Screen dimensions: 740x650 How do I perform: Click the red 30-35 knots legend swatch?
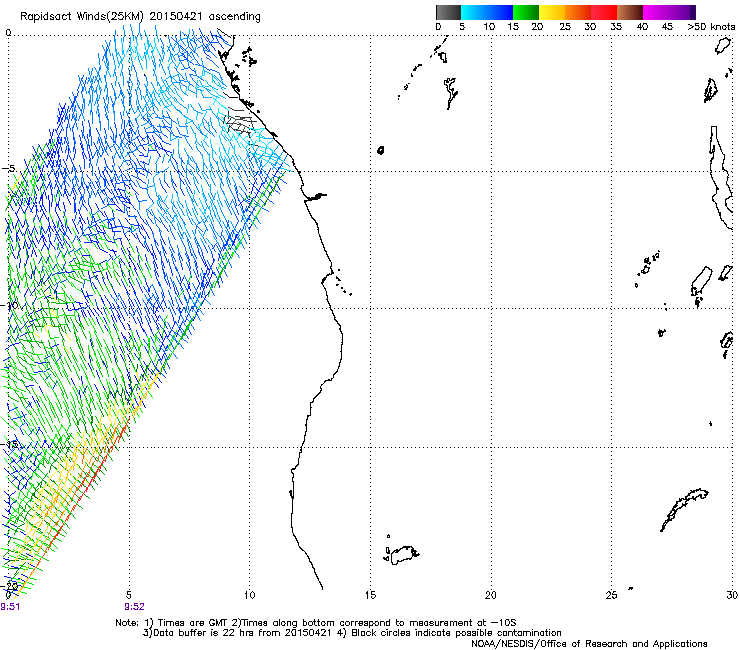pos(604,12)
